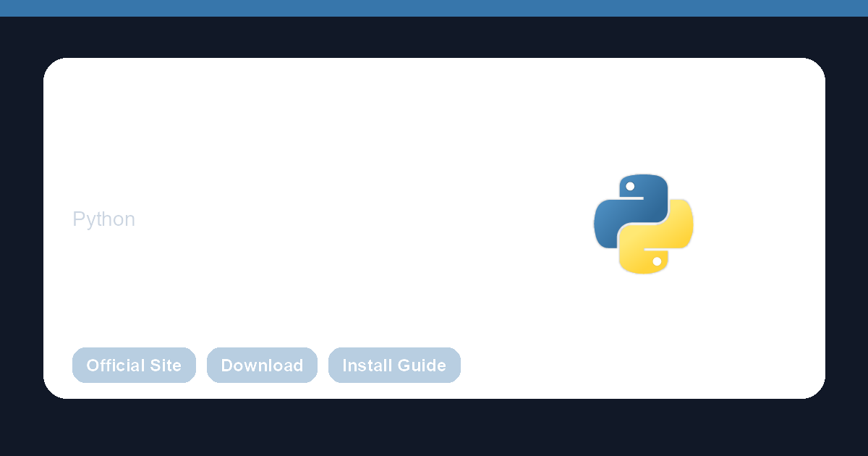Click the Download button
Screen dimensions: 868x456
pos(262,365)
